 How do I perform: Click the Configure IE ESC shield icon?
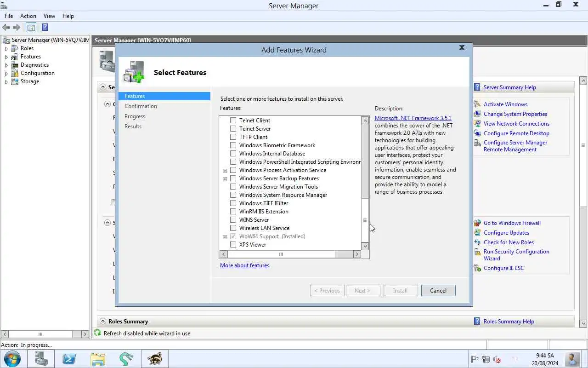pos(477,268)
